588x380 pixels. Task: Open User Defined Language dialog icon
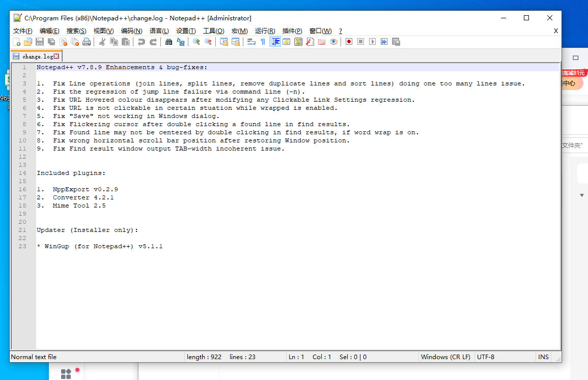coord(287,42)
